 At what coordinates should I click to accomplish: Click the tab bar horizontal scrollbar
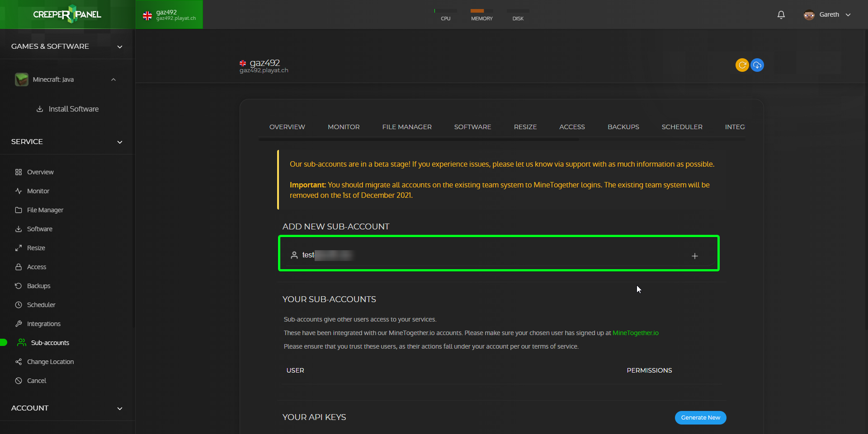(419, 140)
